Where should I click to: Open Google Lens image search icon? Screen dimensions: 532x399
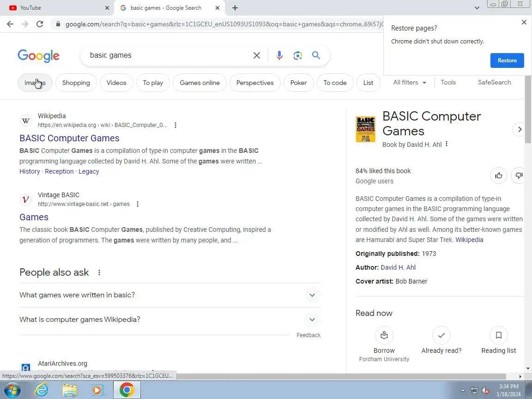coord(297,55)
